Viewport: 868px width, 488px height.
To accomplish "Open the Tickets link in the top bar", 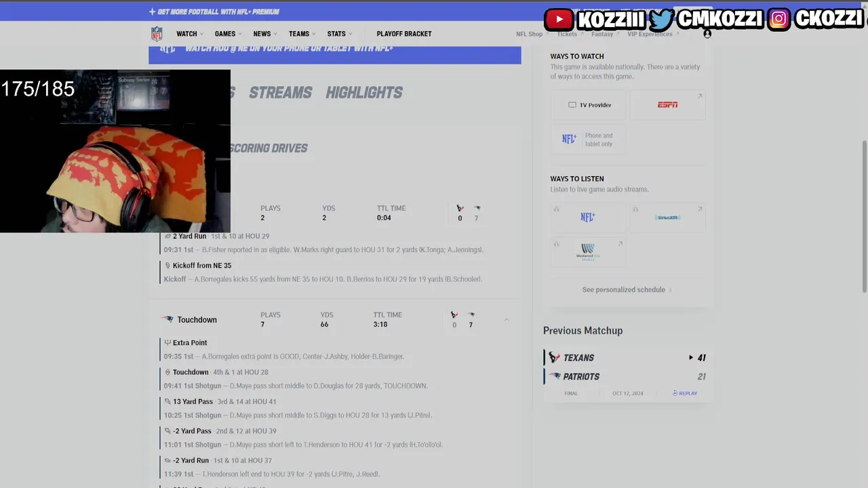I will pyautogui.click(x=569, y=34).
